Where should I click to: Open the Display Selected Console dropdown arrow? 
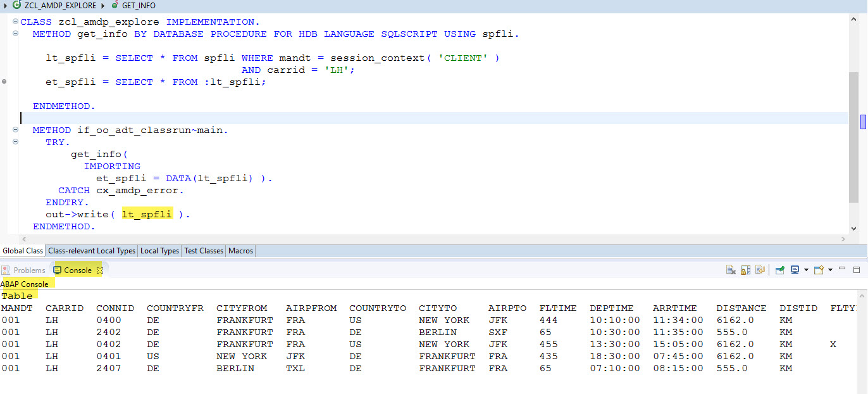click(x=806, y=270)
